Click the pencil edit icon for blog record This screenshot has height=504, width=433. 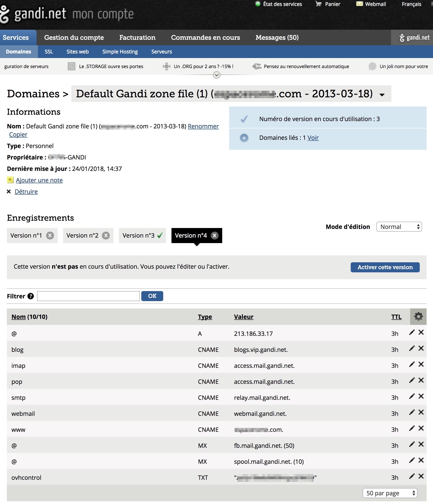pyautogui.click(x=412, y=348)
